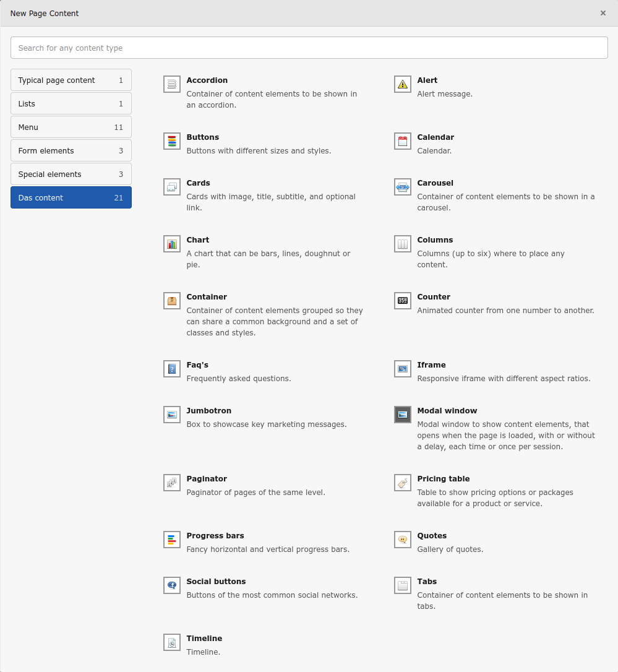This screenshot has width=618, height=672.
Task: Click the Progress bars icon
Action: pos(171,540)
